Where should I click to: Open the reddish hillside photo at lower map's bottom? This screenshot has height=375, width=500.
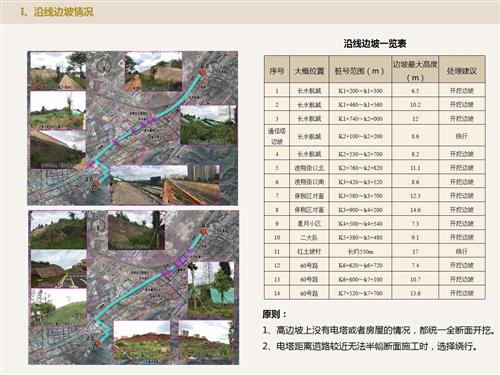pos(142,340)
